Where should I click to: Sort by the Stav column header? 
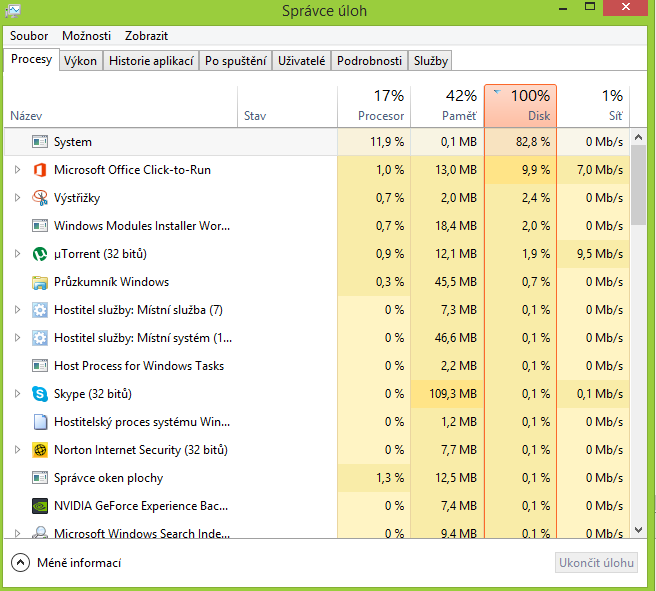pyautogui.click(x=287, y=106)
